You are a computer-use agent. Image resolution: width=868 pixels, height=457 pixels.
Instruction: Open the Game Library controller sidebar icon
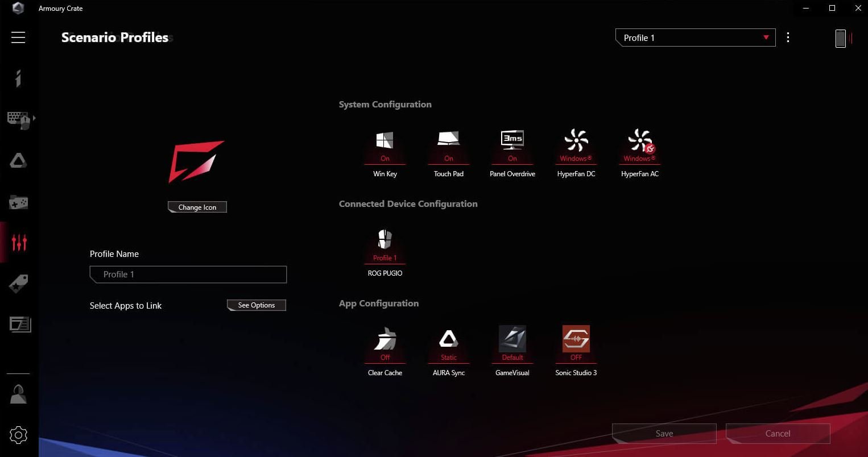pyautogui.click(x=18, y=202)
